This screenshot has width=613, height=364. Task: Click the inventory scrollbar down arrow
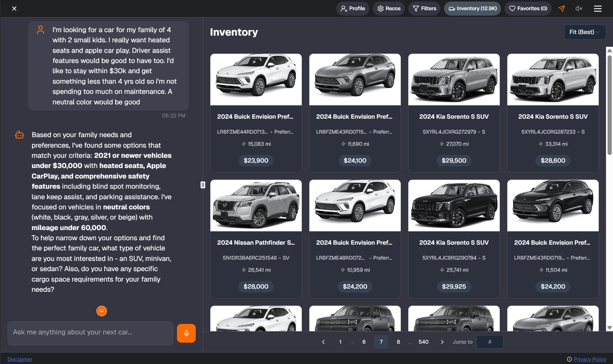609,328
